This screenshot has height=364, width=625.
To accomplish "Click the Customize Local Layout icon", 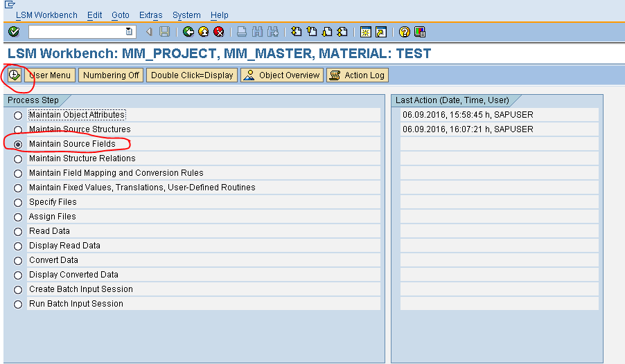I will pos(420,32).
